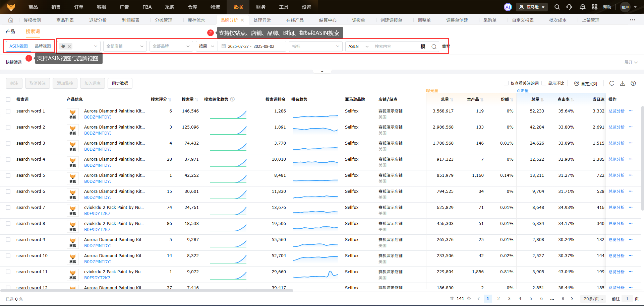Image resolution: width=644 pixels, height=306 pixels.
Task: Click the customer service headset icon
Action: [x=569, y=7]
